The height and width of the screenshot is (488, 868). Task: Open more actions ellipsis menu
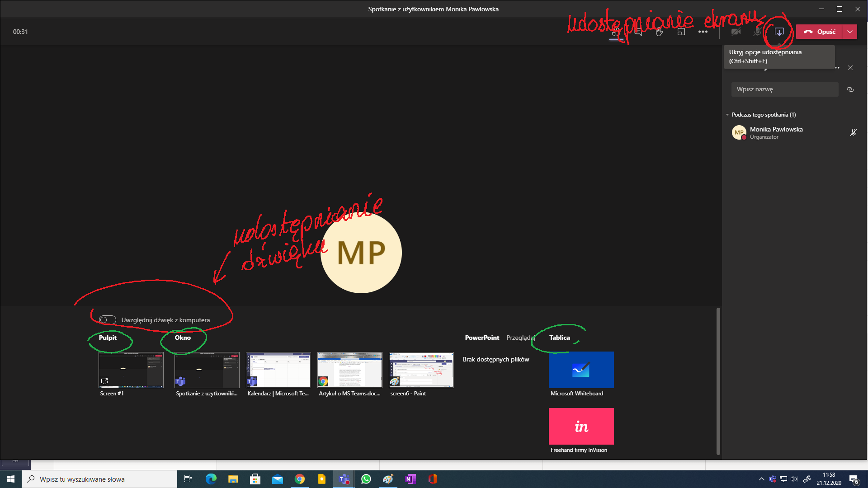(x=703, y=32)
